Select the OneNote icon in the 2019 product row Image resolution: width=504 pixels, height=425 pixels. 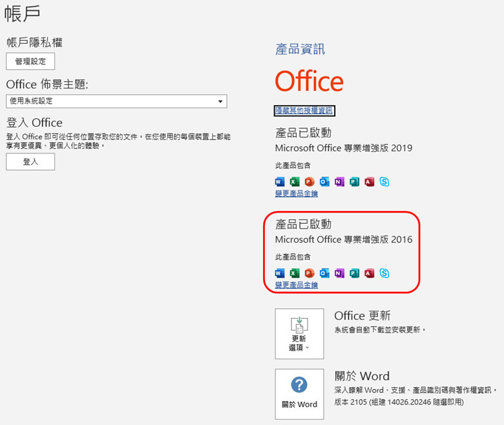(339, 181)
